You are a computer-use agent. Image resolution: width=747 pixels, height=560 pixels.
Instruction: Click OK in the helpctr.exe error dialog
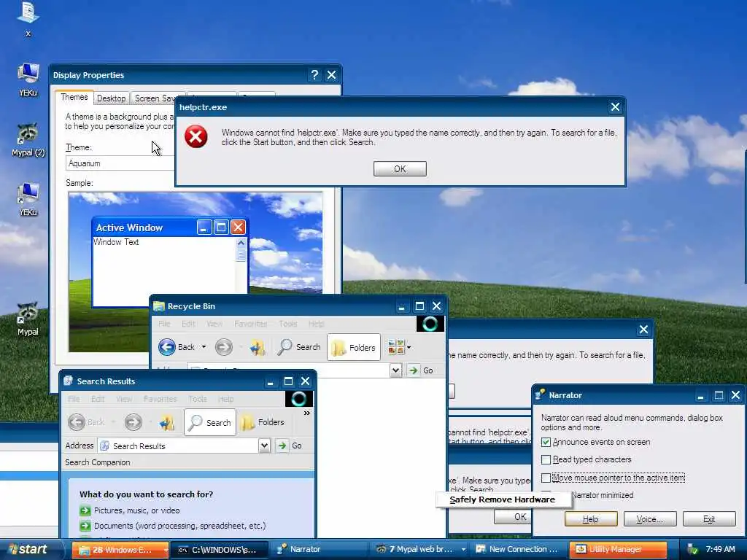pyautogui.click(x=400, y=168)
